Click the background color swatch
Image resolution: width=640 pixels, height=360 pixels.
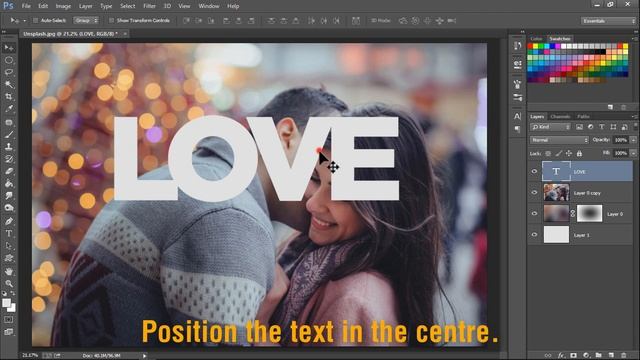(12, 308)
